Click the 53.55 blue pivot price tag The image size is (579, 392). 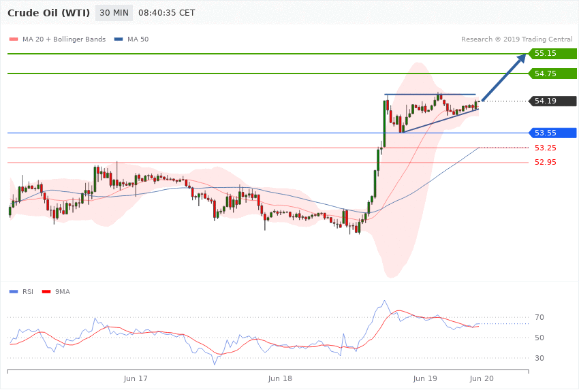[552, 133]
